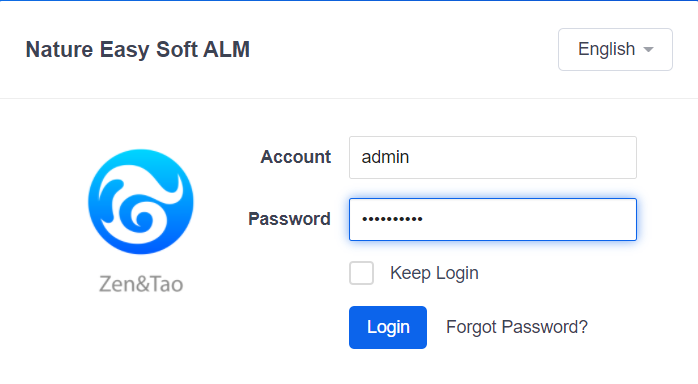This screenshot has height=384, width=698.
Task: Click the white Login text on the blue button
Action: (388, 327)
